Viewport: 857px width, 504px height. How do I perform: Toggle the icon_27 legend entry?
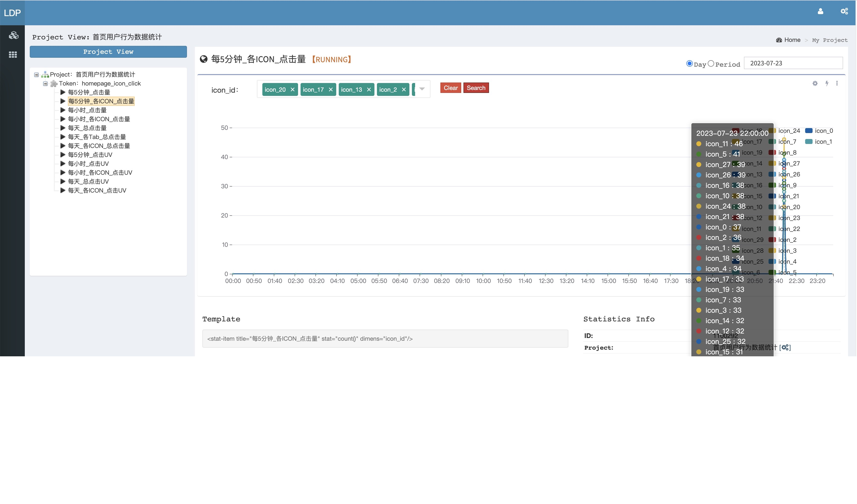coord(784,164)
